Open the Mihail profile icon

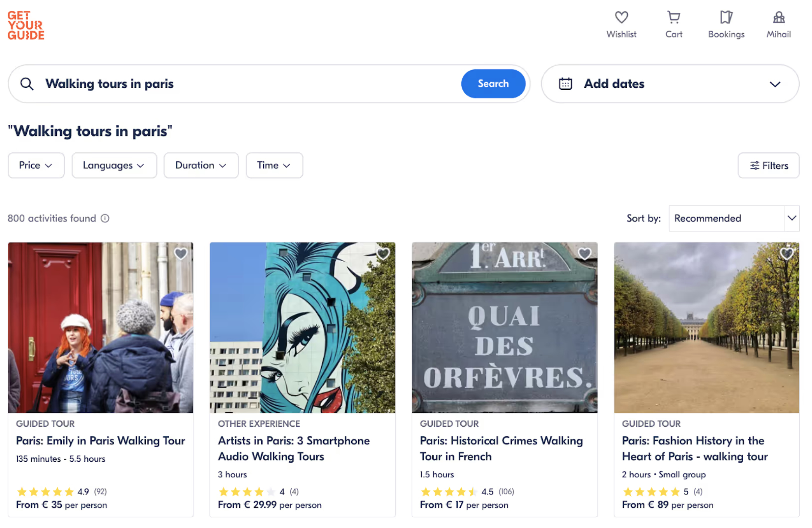tap(778, 18)
